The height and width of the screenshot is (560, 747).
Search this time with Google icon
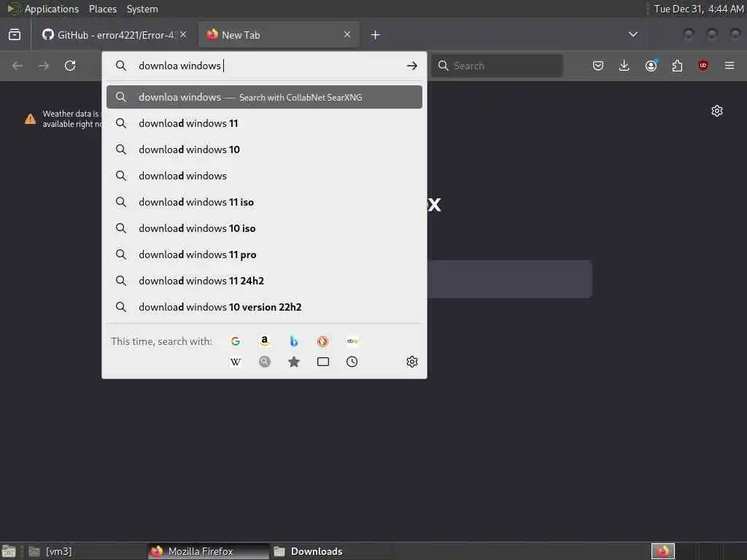236,341
